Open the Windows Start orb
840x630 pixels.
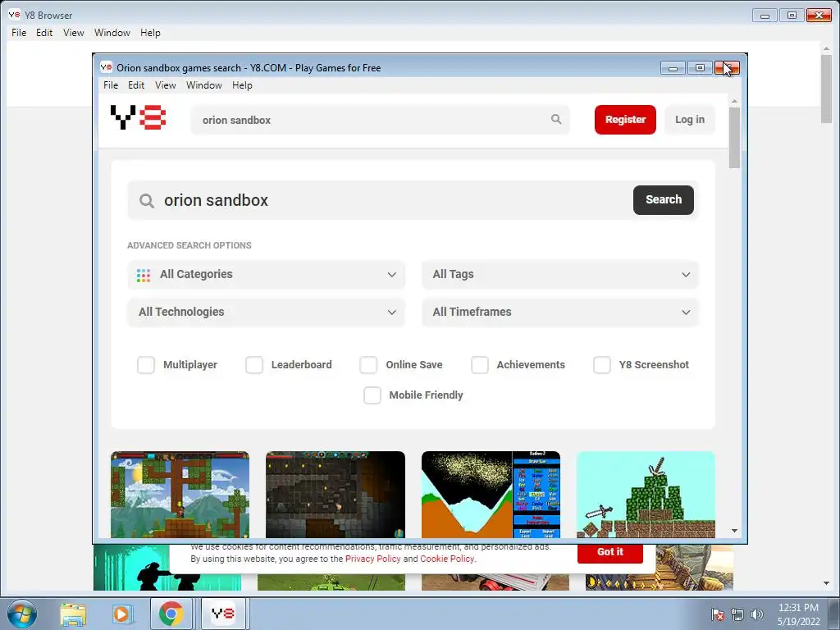tap(22, 614)
